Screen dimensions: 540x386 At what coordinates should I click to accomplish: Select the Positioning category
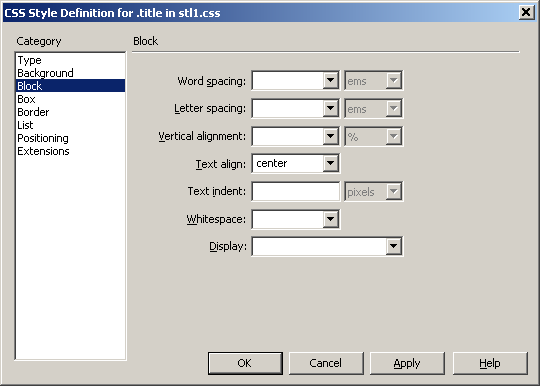coord(70,138)
